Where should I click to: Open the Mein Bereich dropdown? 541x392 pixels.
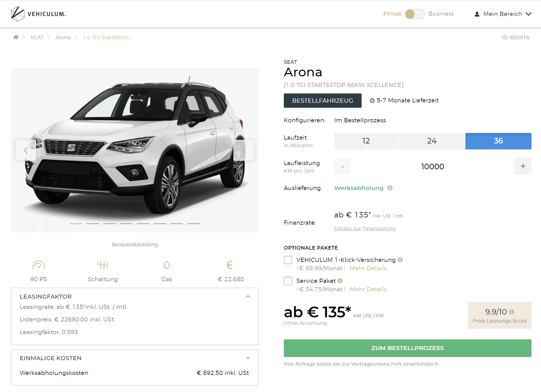coord(503,14)
